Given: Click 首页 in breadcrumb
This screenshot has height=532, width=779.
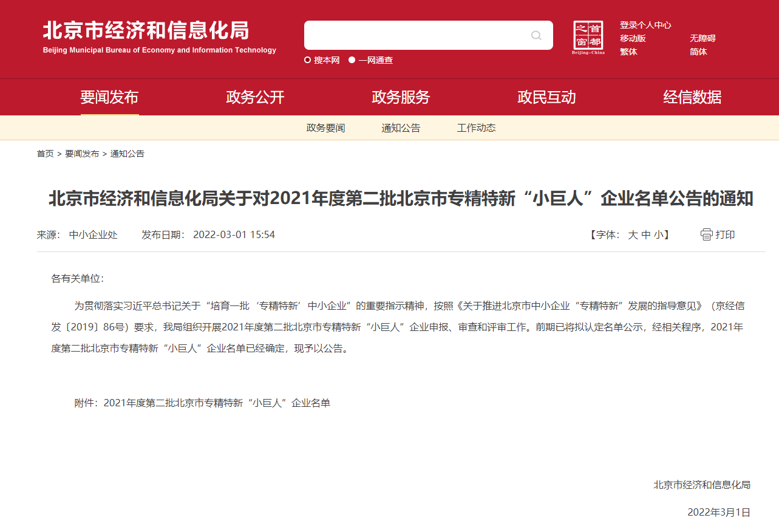Looking at the screenshot, I should click(x=46, y=154).
